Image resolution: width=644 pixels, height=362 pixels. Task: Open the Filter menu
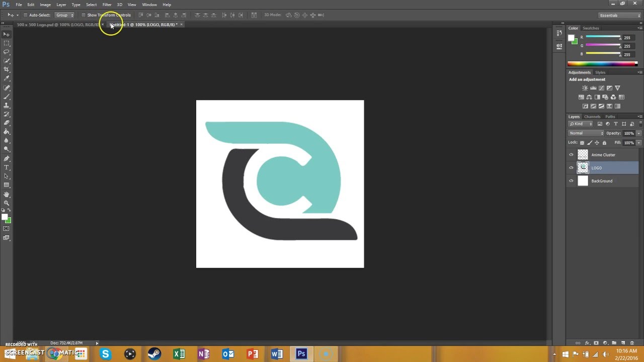107,5
